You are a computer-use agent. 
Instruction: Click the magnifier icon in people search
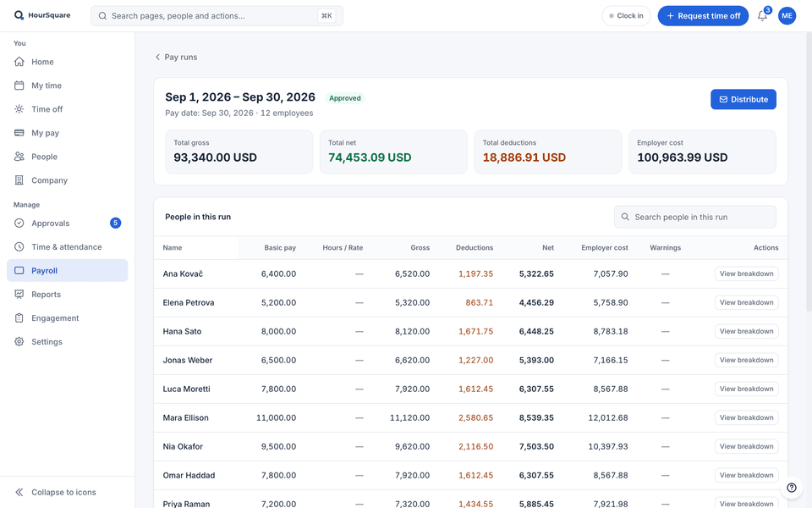[625, 217]
